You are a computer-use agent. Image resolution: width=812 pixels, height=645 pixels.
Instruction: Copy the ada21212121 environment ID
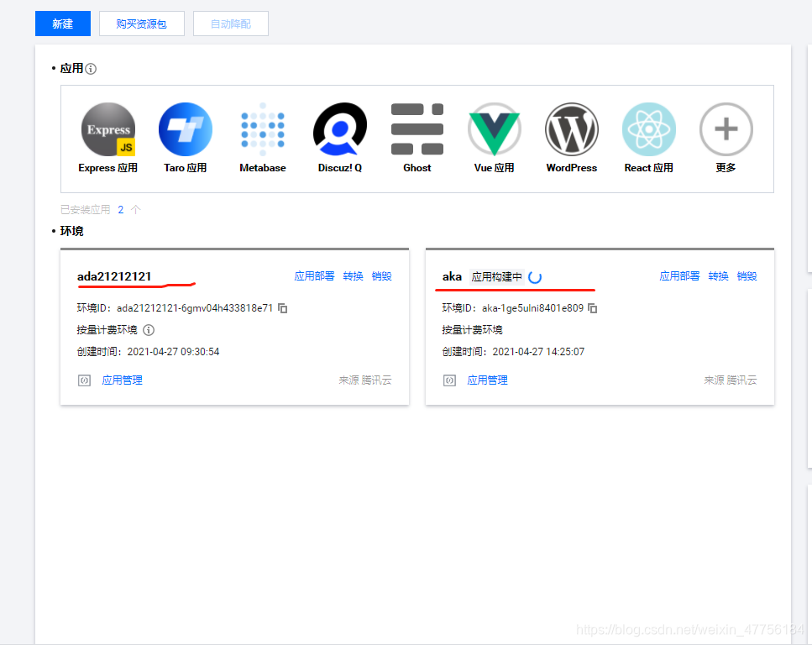point(282,308)
